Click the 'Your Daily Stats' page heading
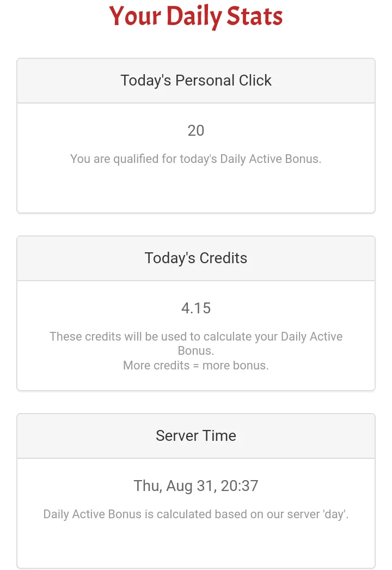The width and height of the screenshot is (392, 570). [196, 16]
